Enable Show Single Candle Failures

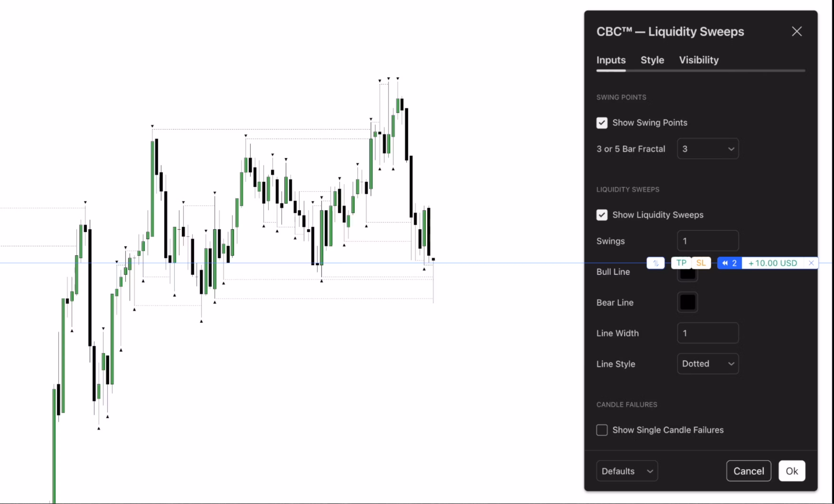click(602, 430)
